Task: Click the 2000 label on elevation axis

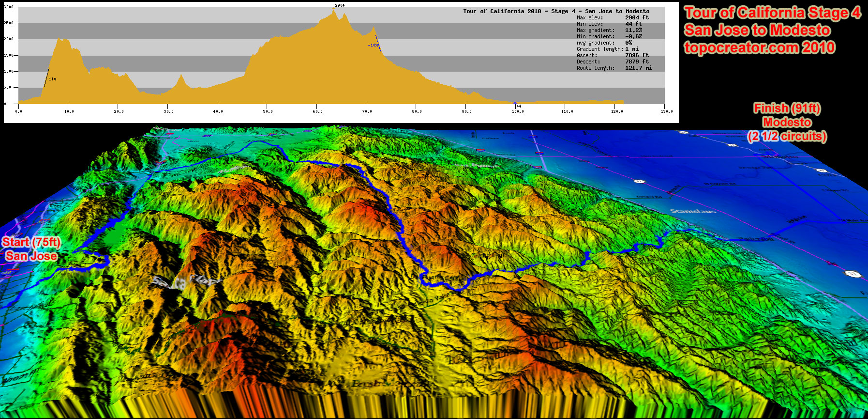Action: (x=9, y=39)
